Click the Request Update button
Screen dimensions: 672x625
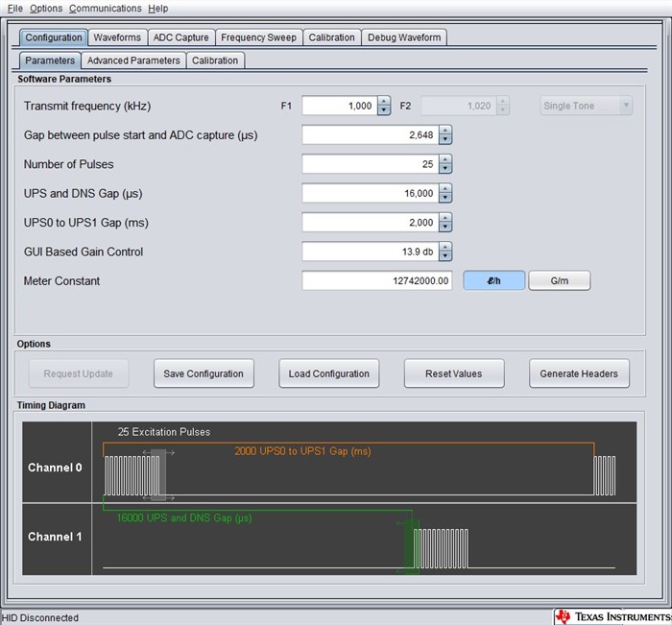tap(79, 373)
